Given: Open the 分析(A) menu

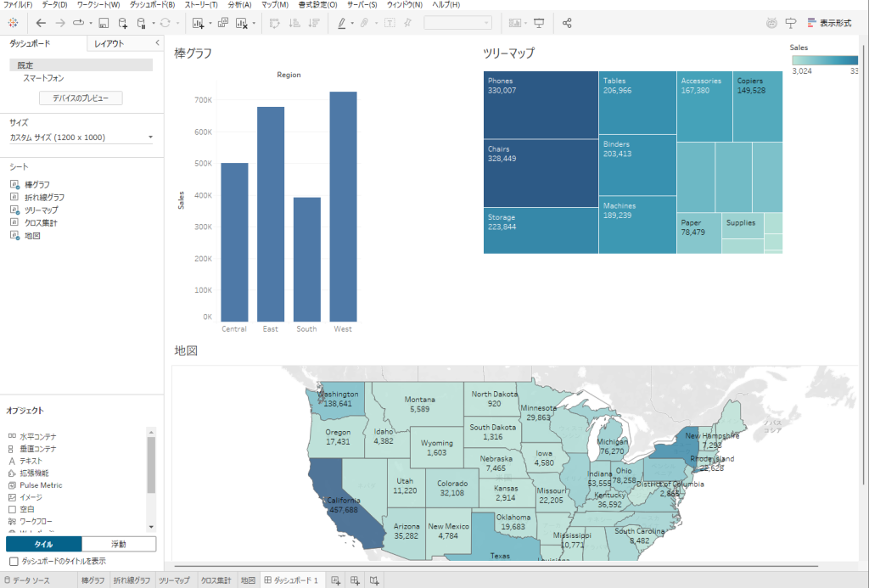Looking at the screenshot, I should tap(240, 5).
